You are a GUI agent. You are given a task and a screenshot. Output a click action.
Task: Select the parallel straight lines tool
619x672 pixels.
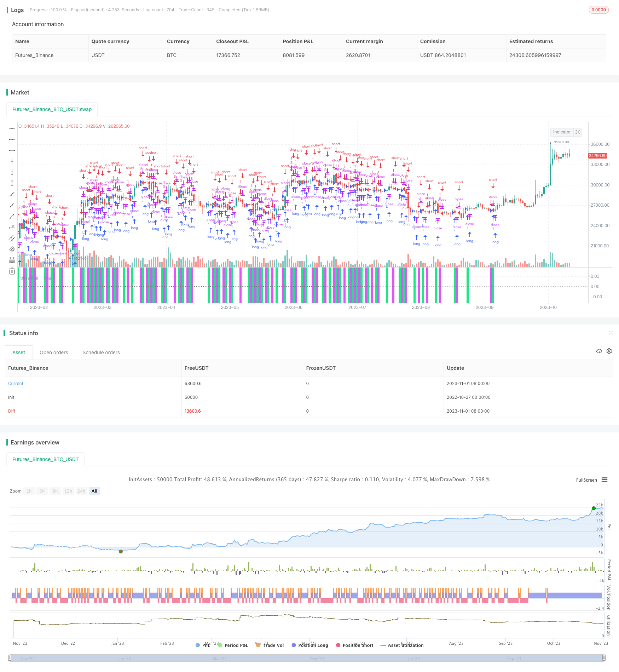click(12, 249)
